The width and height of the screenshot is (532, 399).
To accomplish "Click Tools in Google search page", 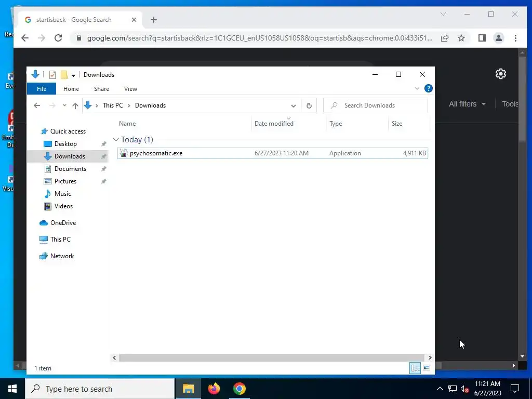I will coord(510,104).
